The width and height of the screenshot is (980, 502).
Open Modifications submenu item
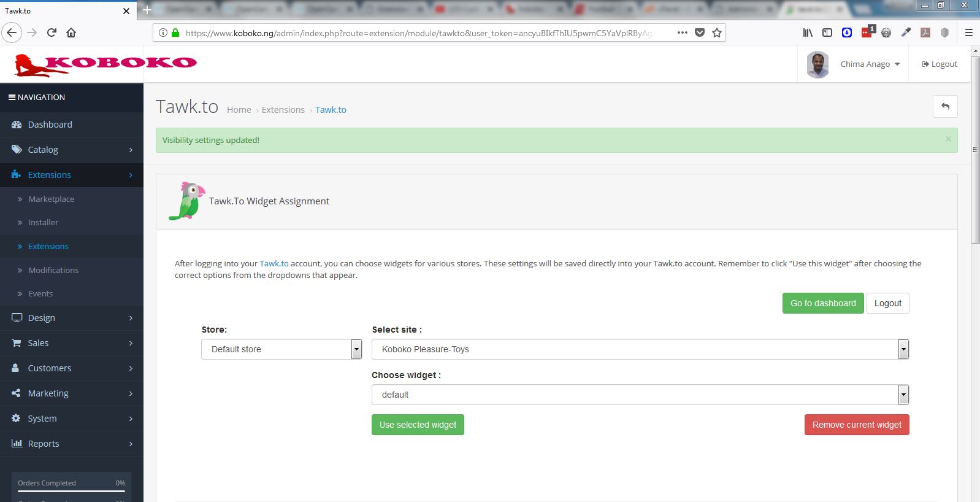point(72,270)
